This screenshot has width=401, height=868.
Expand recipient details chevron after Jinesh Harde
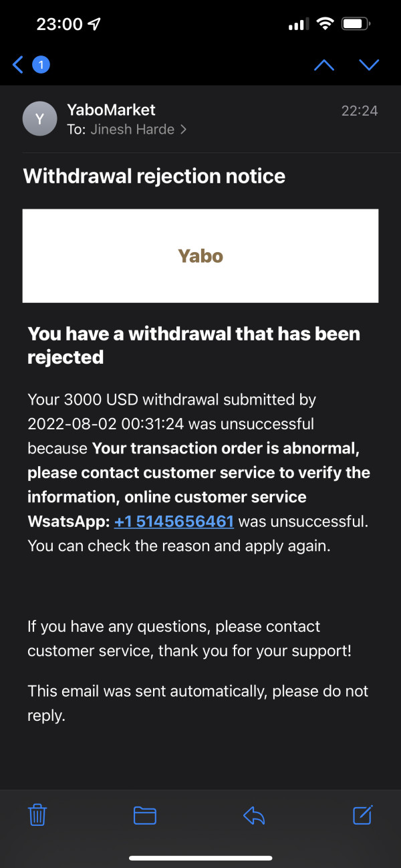(x=183, y=130)
